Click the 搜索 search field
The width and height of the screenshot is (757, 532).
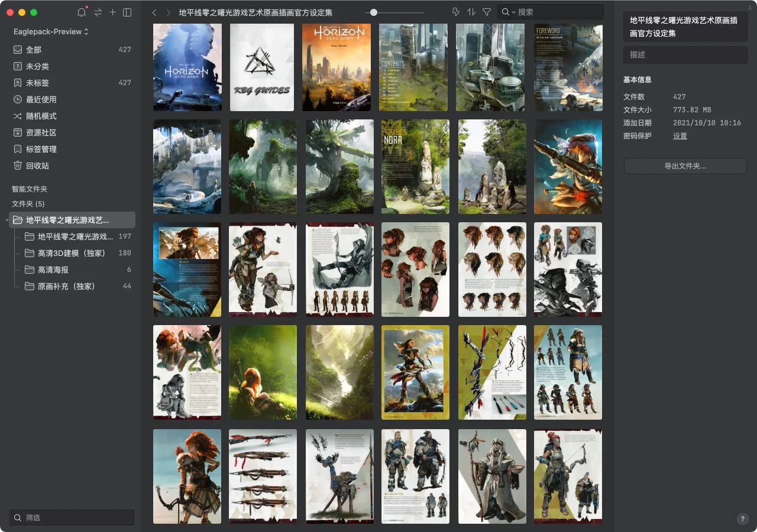point(550,12)
